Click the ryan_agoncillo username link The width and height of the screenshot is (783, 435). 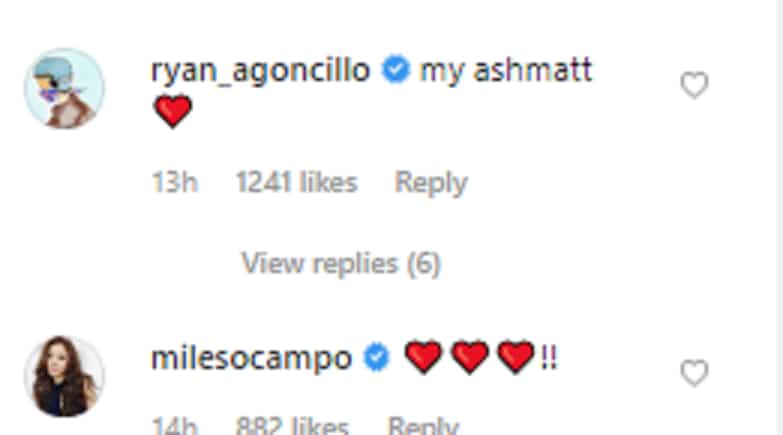pyautogui.click(x=260, y=70)
